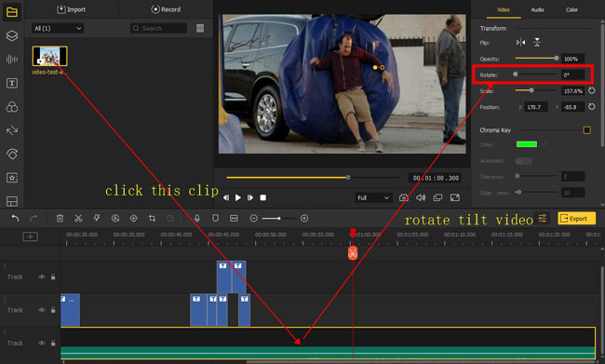Screen dimensions: 605x364
Task: Click the Position X value field
Action: click(536, 107)
